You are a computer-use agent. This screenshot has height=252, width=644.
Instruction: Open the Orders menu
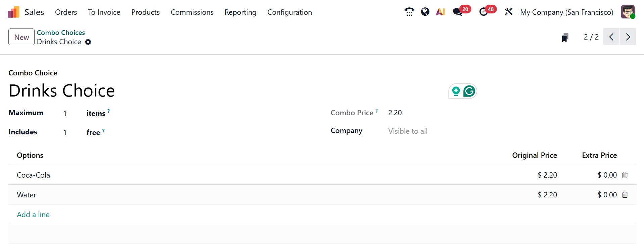(66, 12)
